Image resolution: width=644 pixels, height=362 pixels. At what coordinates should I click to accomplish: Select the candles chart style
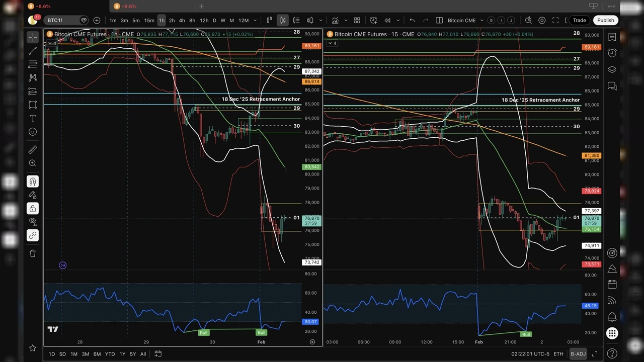(x=283, y=20)
